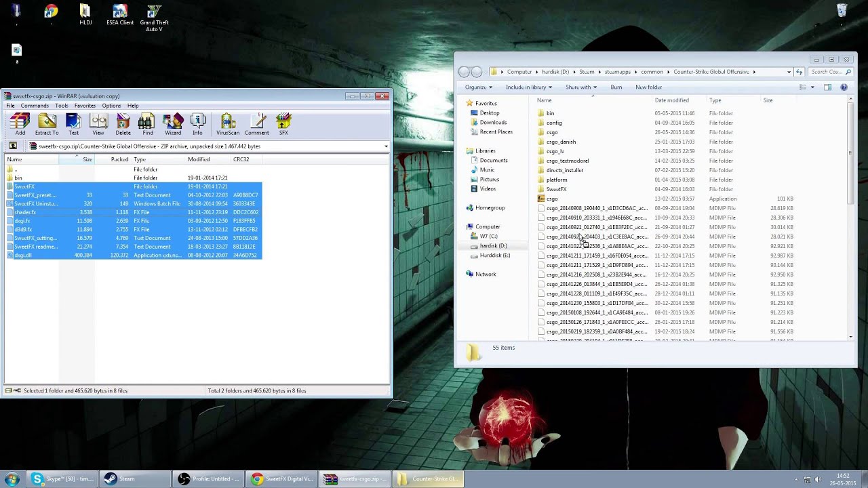Click the Info icon in WinRAR toolbar
The image size is (868, 488).
[x=197, y=124]
